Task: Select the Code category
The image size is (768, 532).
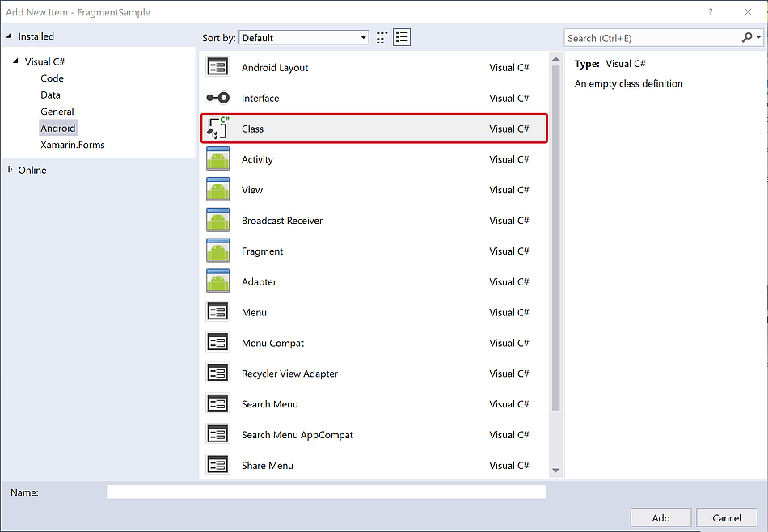Action: pos(52,78)
